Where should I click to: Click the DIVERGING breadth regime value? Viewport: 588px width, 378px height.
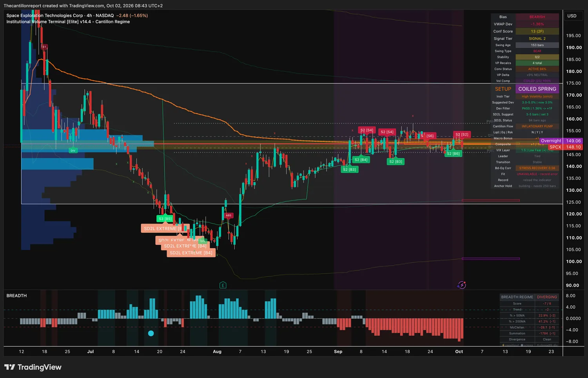point(547,297)
